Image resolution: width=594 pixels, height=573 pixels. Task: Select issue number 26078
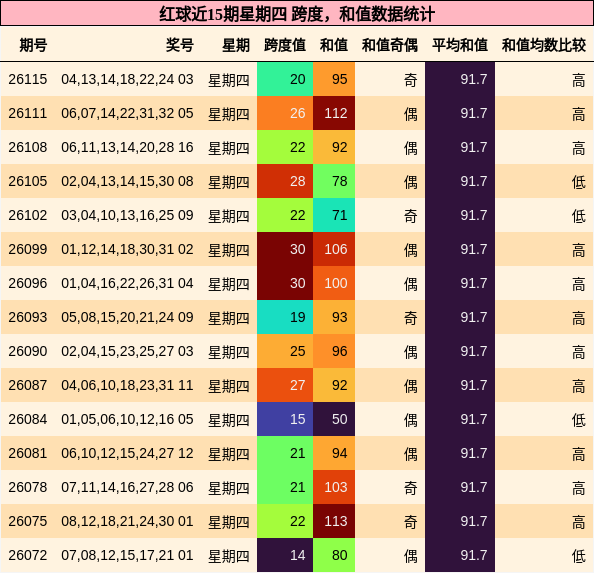point(28,487)
